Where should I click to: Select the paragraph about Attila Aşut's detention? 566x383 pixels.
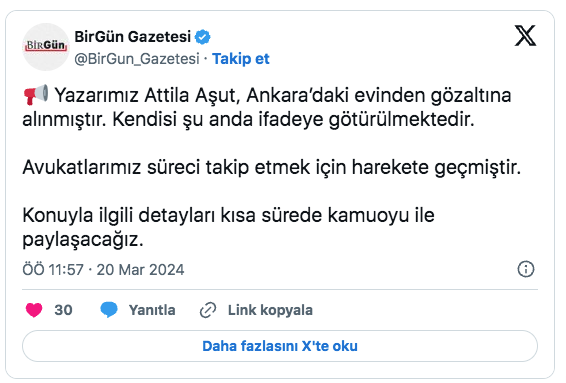(267, 107)
